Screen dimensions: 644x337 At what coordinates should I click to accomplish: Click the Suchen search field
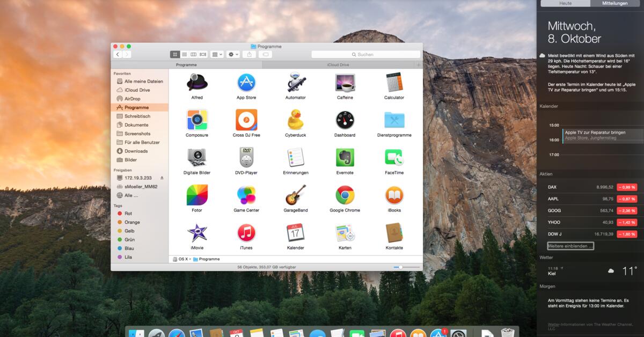click(x=365, y=54)
